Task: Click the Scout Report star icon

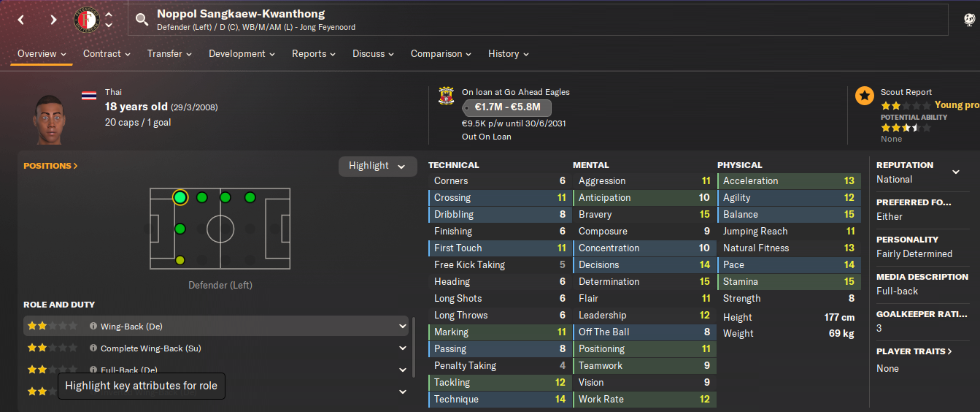Action: (x=865, y=96)
